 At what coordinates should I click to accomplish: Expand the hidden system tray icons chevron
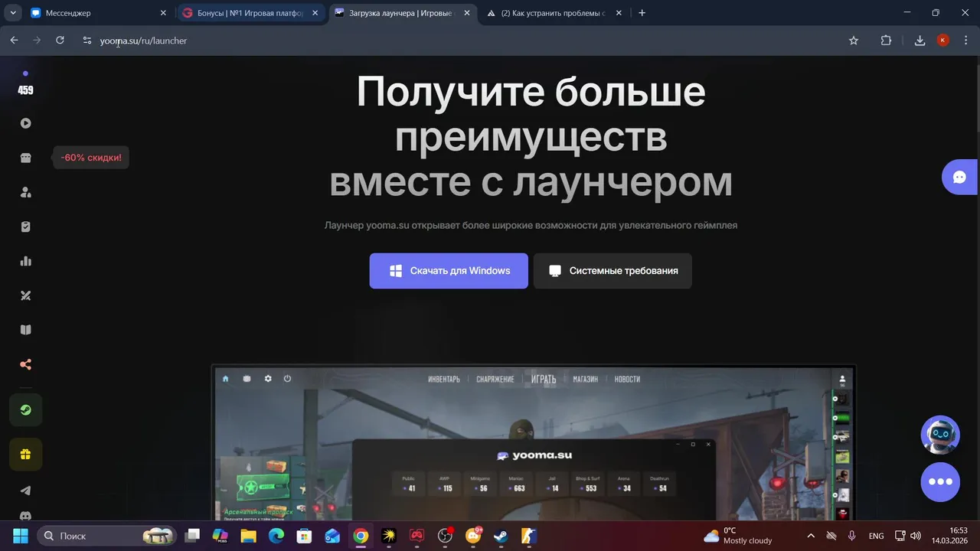pyautogui.click(x=811, y=536)
